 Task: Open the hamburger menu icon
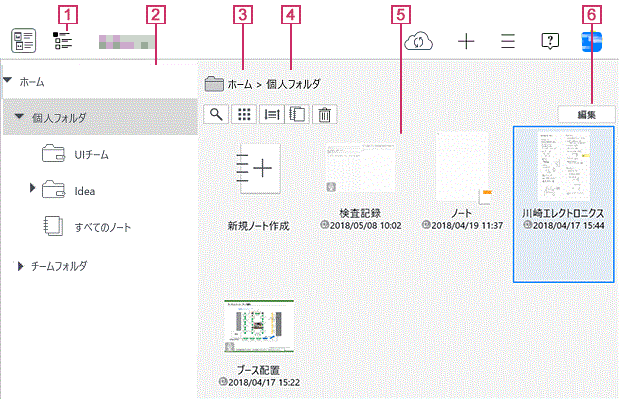(508, 41)
